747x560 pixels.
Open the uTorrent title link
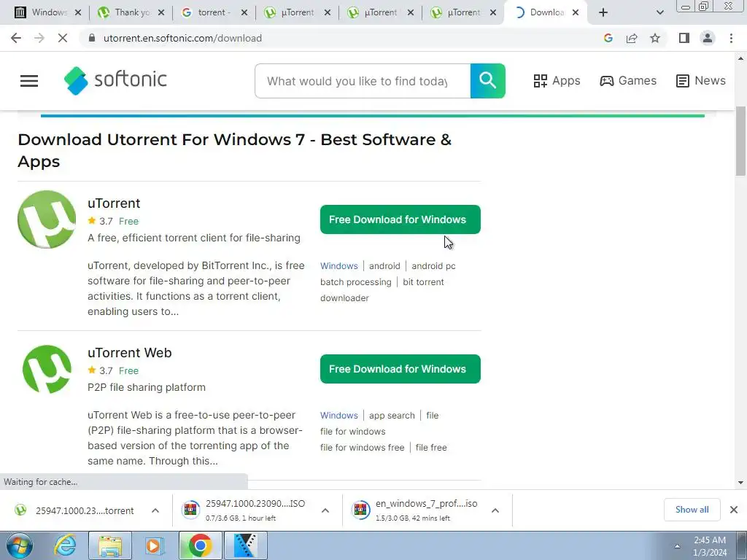(114, 203)
